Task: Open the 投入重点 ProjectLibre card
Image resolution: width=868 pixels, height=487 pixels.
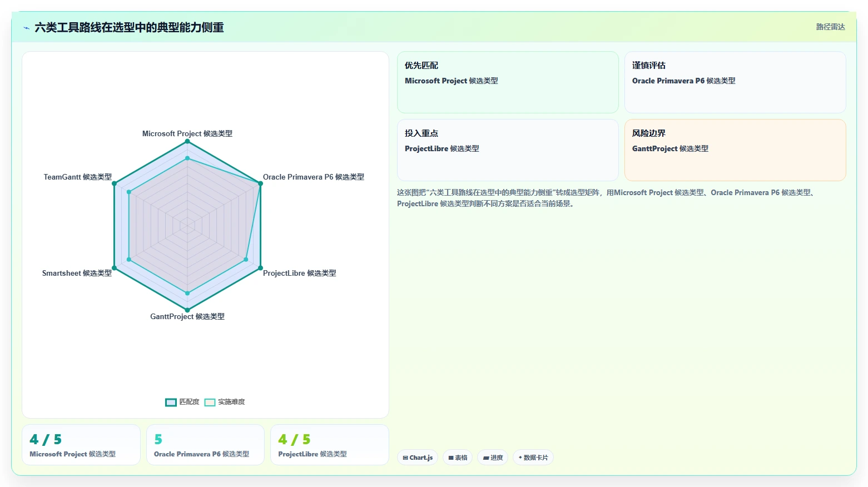Action: [x=508, y=150]
